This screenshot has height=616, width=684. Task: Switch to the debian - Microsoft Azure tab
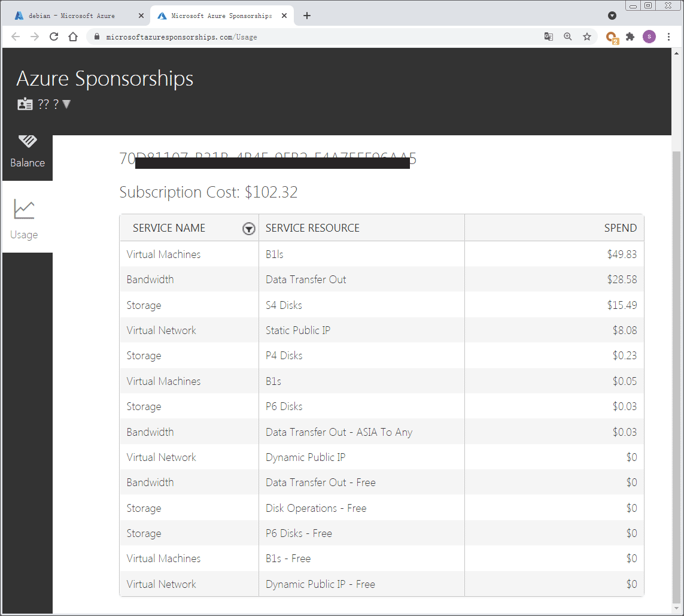[72, 16]
